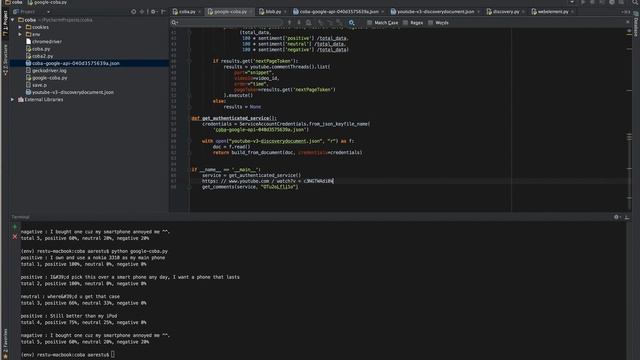Viewport: 640px width, 360px height.
Task: Open the Terminal panel gear settings
Action: (616, 217)
